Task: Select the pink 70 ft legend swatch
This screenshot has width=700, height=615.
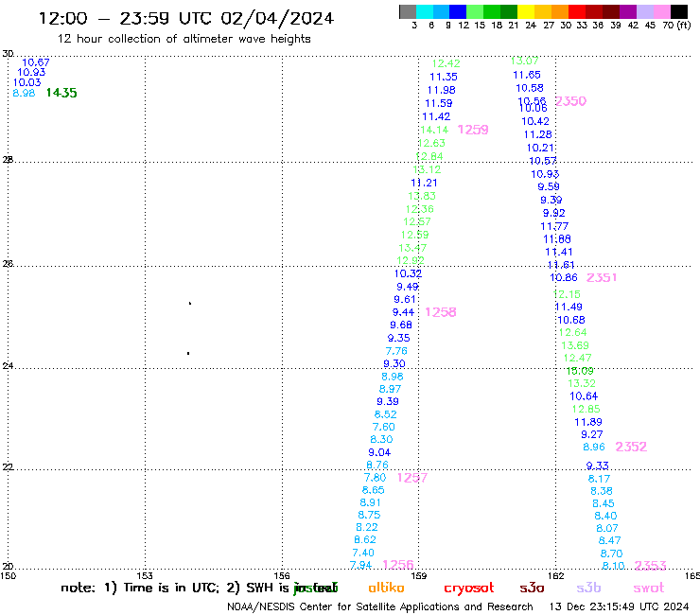Action: pyautogui.click(x=661, y=11)
